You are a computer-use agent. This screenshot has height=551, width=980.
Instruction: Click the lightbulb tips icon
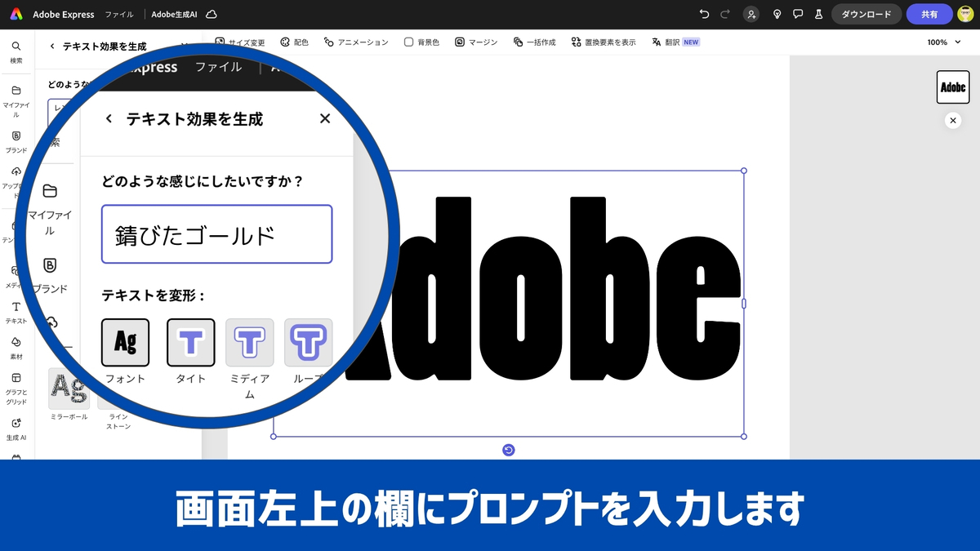coord(777,14)
